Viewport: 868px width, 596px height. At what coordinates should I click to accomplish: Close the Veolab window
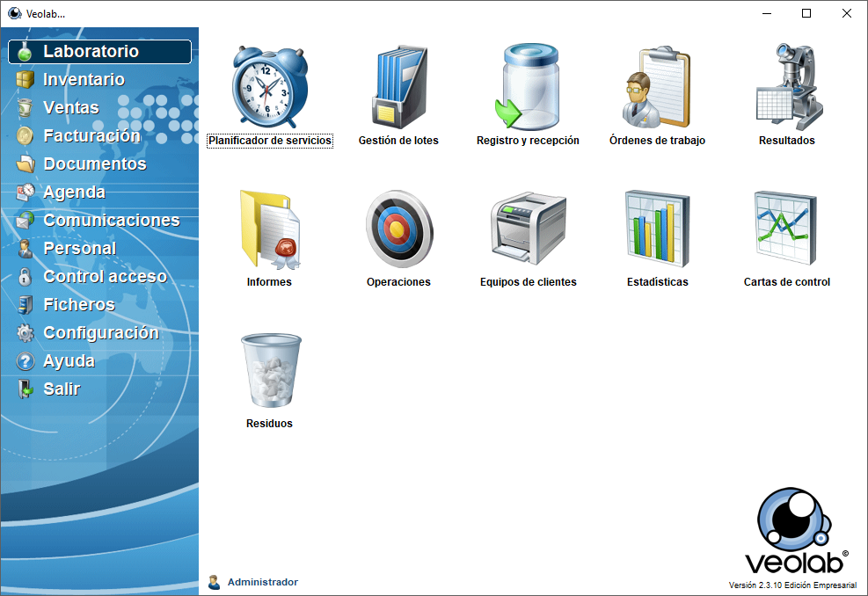[847, 13]
